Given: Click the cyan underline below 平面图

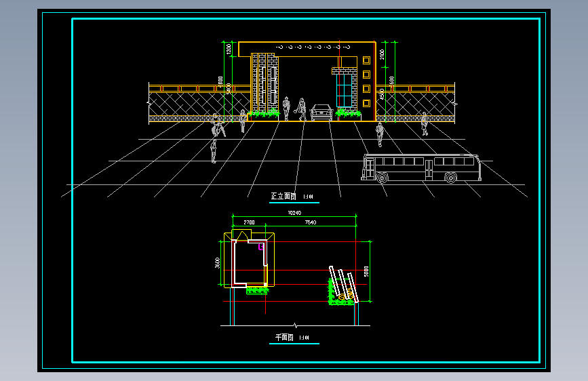Looking at the screenshot, I should point(294,344).
